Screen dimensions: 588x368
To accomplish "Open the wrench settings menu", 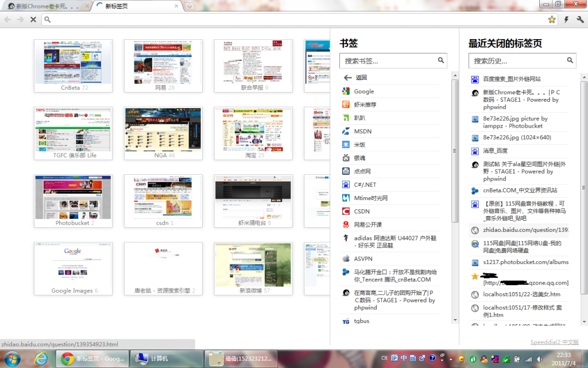I will pos(580,20).
